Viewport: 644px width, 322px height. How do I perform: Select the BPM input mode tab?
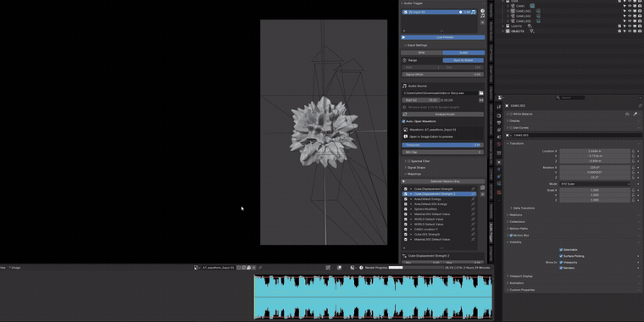pos(421,53)
